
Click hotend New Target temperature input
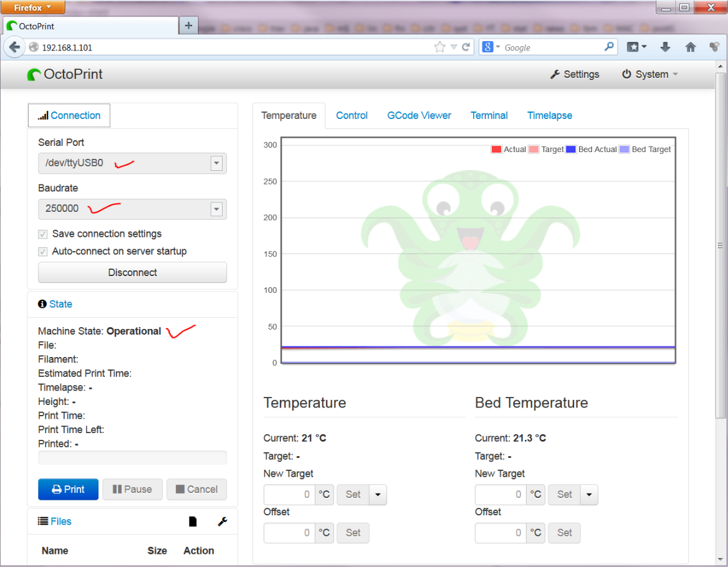289,495
